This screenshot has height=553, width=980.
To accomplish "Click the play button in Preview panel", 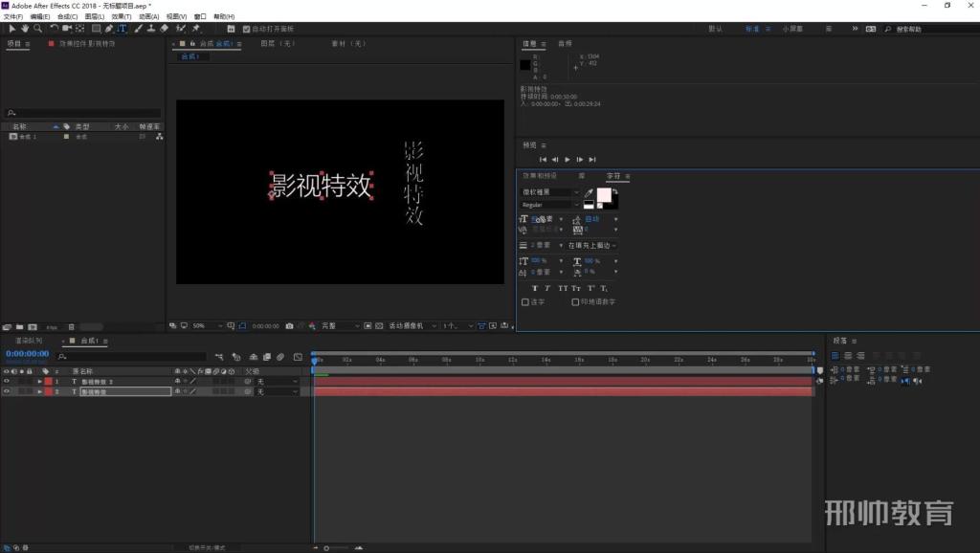I will pyautogui.click(x=567, y=160).
